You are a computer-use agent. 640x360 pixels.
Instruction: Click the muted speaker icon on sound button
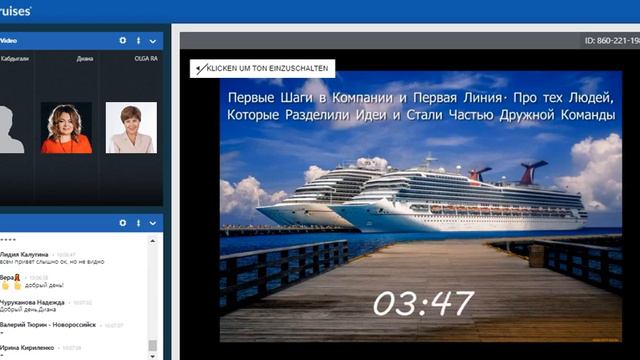coord(200,69)
